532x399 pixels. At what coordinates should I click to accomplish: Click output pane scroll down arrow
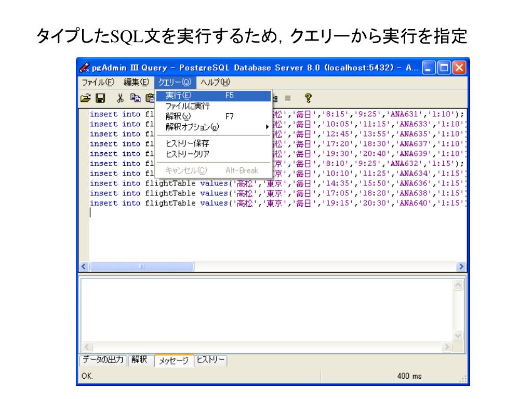(x=458, y=336)
